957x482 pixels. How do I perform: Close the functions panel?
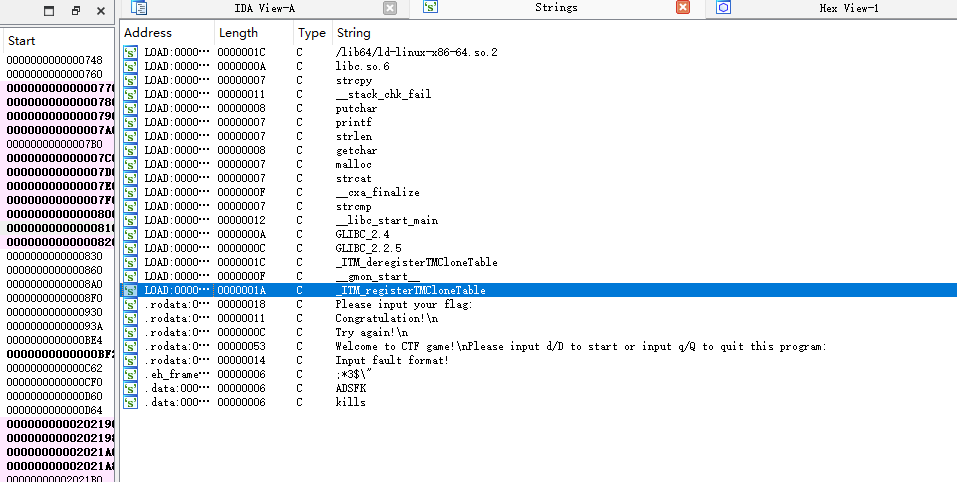pos(101,10)
